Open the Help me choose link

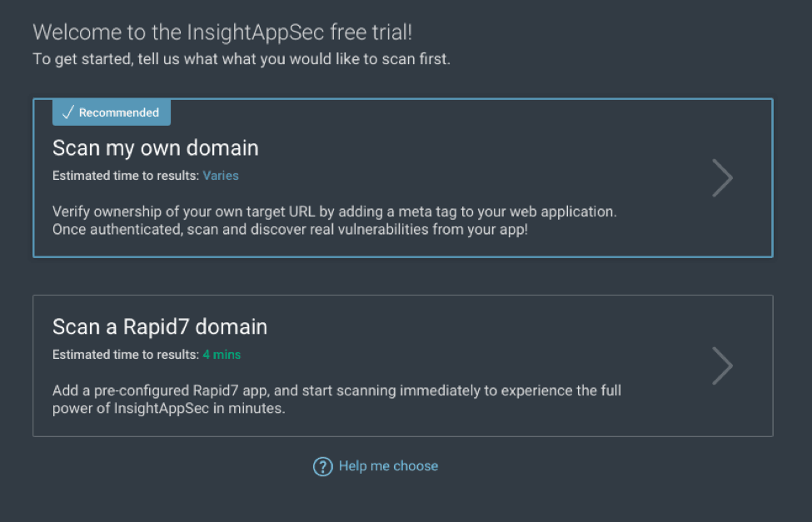point(387,465)
